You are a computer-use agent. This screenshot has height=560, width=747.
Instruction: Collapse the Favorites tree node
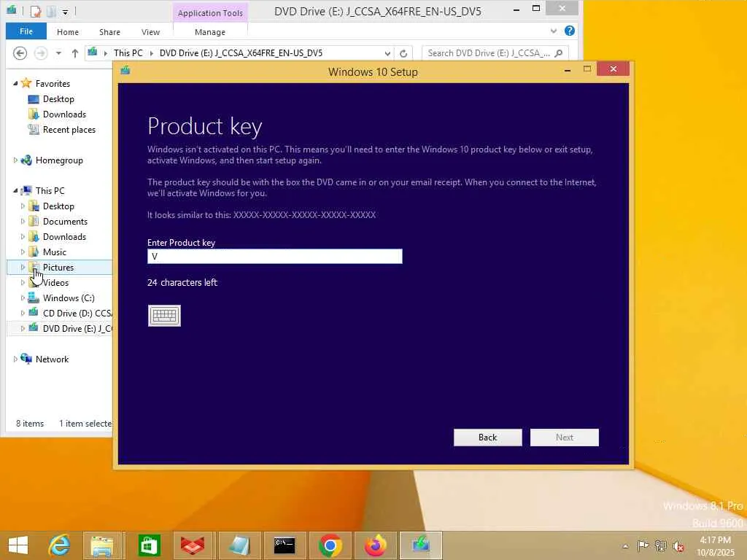(x=15, y=83)
